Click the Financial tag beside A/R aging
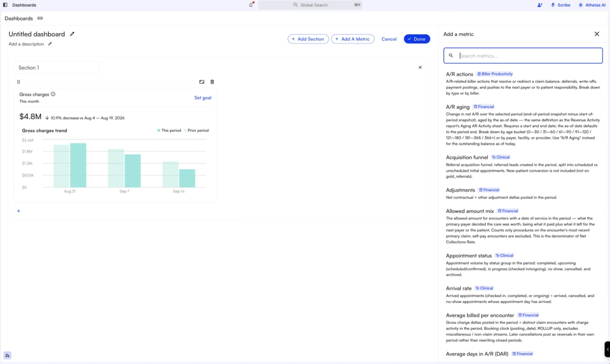610x364 pixels. (484, 107)
